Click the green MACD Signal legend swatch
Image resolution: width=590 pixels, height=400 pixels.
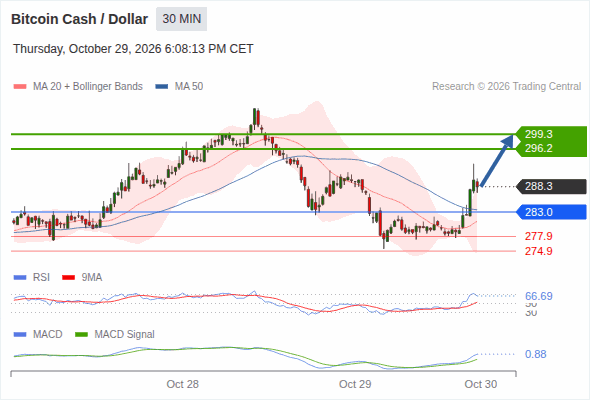[x=81, y=335]
